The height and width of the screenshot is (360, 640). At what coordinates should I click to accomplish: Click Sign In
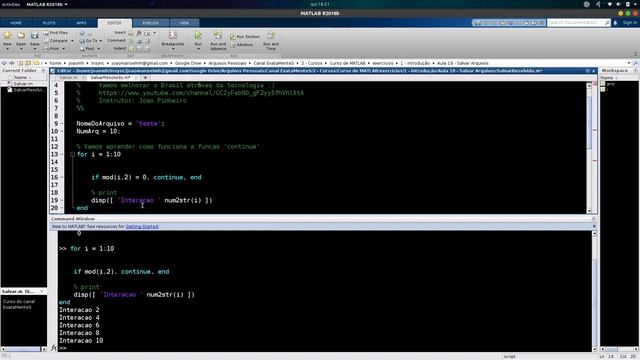point(630,23)
